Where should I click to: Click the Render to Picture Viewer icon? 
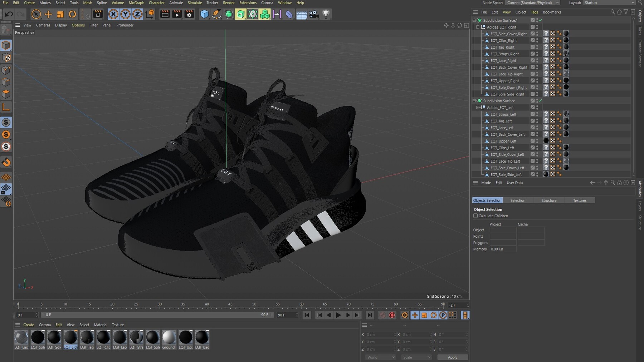click(177, 14)
